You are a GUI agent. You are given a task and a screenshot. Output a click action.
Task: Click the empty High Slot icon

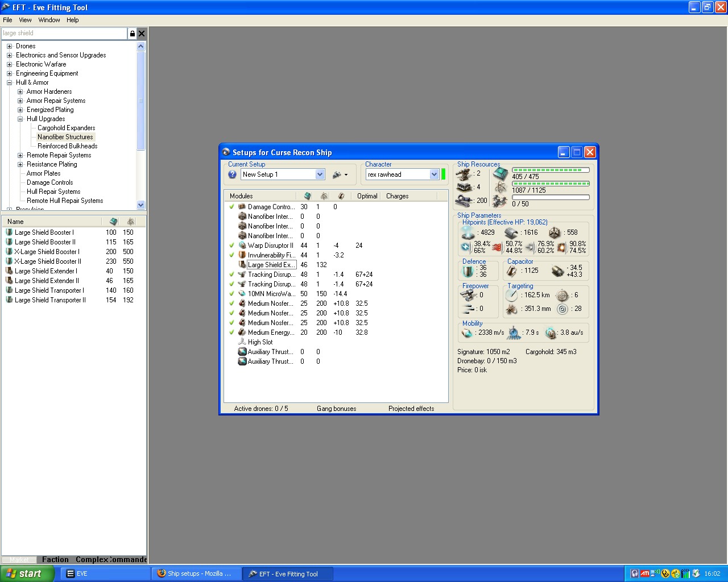pos(242,342)
